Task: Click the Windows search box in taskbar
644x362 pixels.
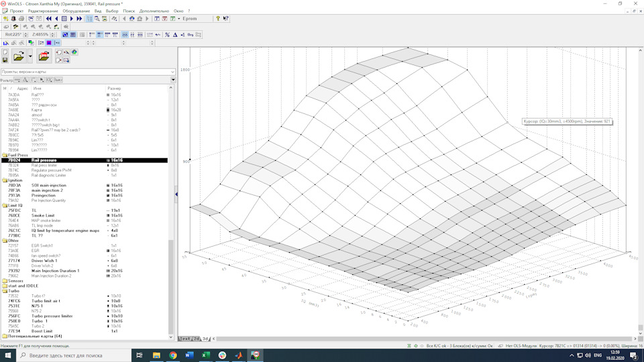Action: (74, 355)
